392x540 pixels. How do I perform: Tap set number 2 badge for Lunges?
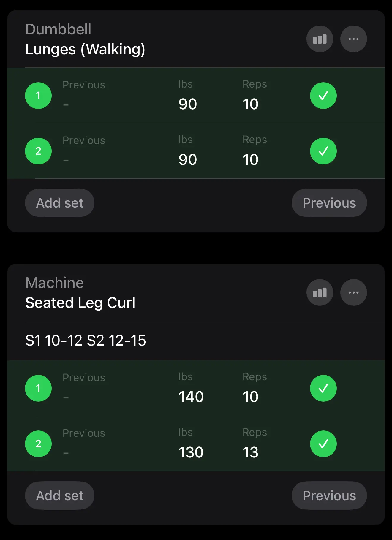point(38,151)
